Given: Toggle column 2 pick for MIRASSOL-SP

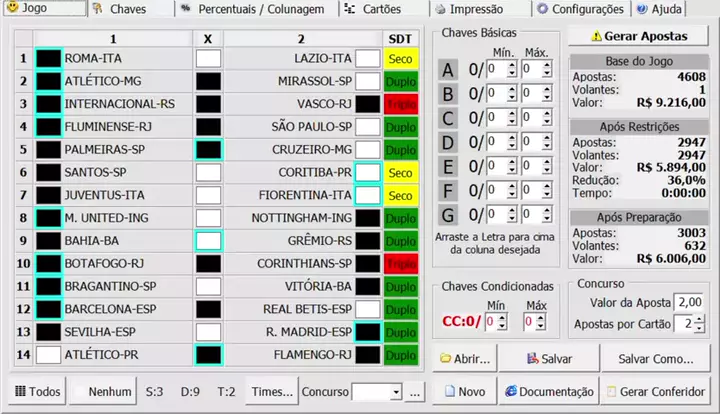Looking at the screenshot, I should pos(368,81).
